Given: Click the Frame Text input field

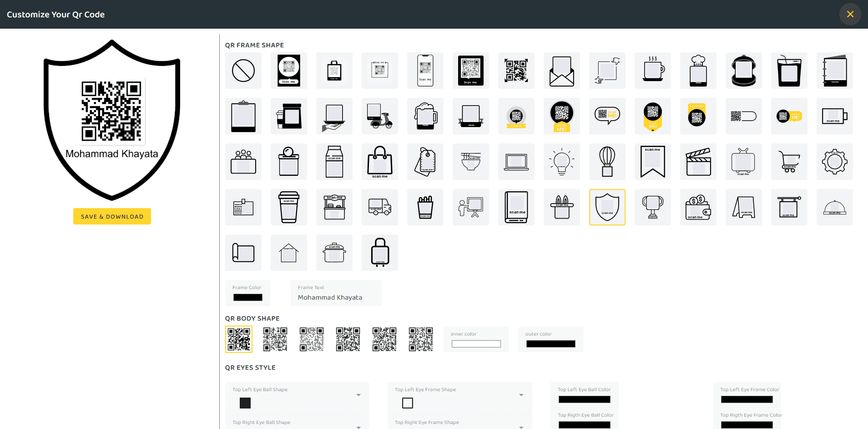Looking at the screenshot, I should [336, 293].
